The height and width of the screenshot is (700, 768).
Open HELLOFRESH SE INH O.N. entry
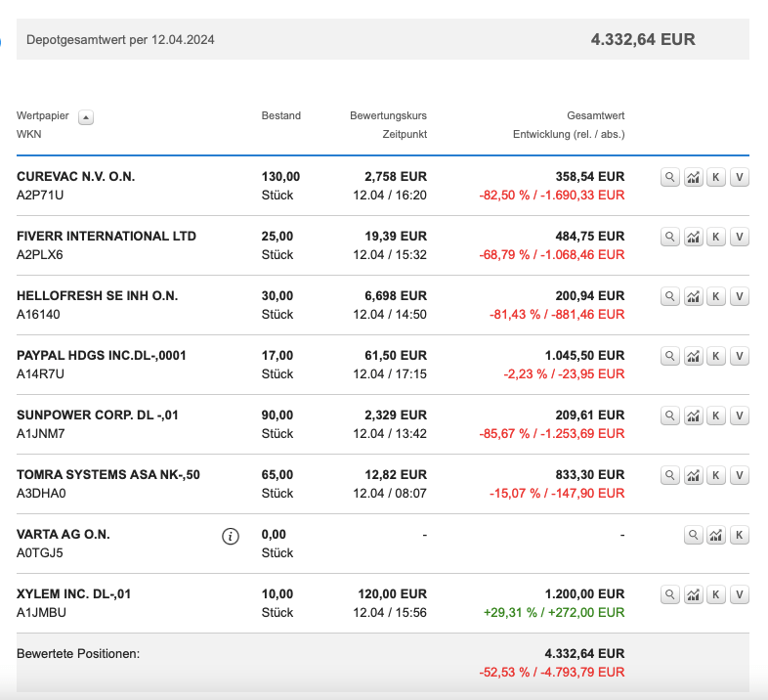tap(98, 296)
